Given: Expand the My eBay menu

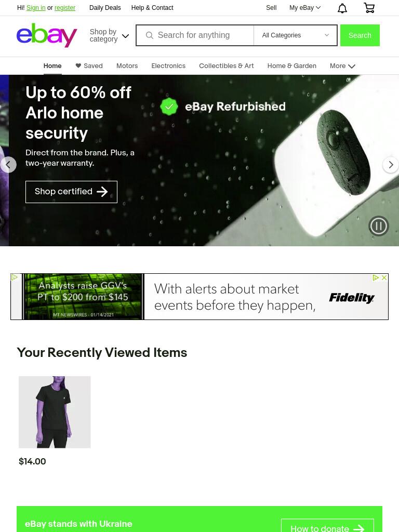Looking at the screenshot, I should pyautogui.click(x=304, y=8).
